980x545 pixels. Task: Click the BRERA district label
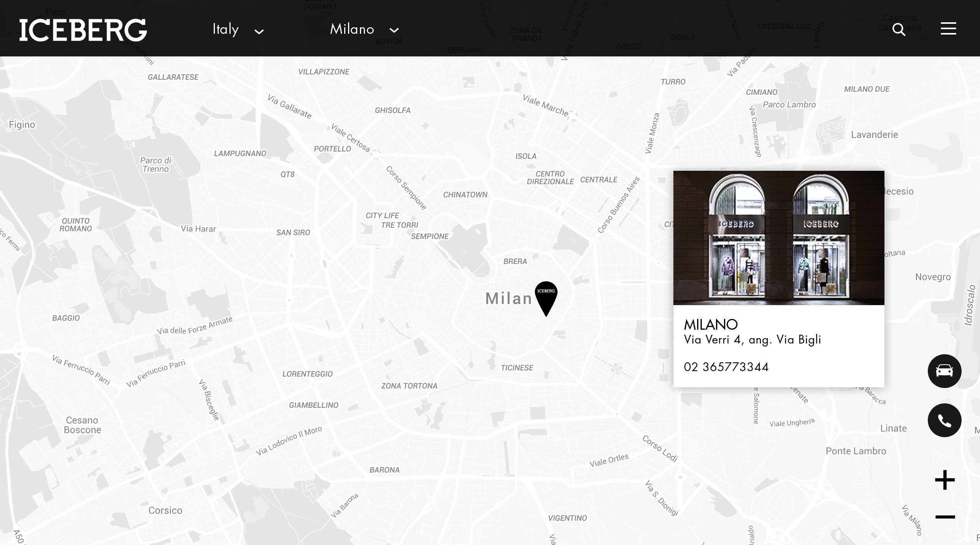(x=515, y=261)
